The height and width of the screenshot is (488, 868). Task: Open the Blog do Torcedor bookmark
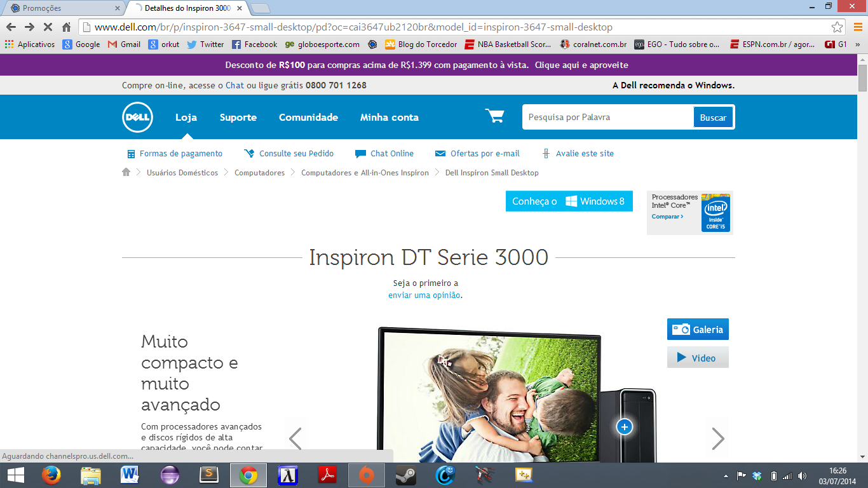421,44
